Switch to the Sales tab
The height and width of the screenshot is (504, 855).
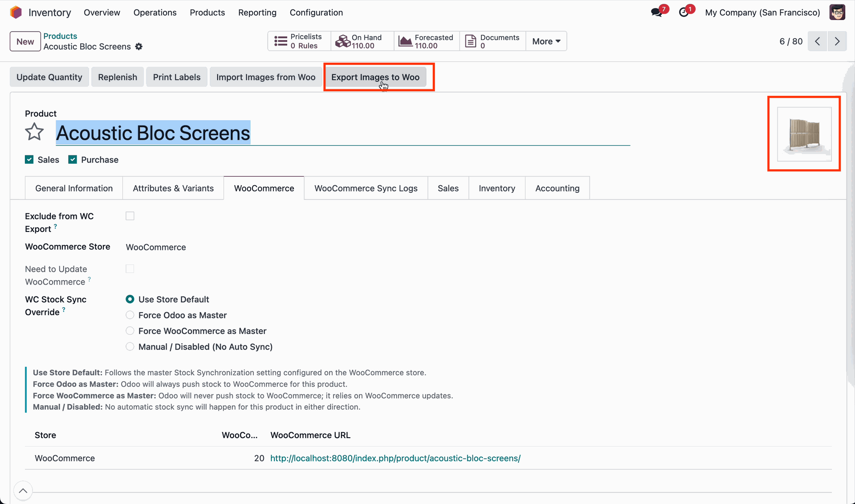pos(448,188)
